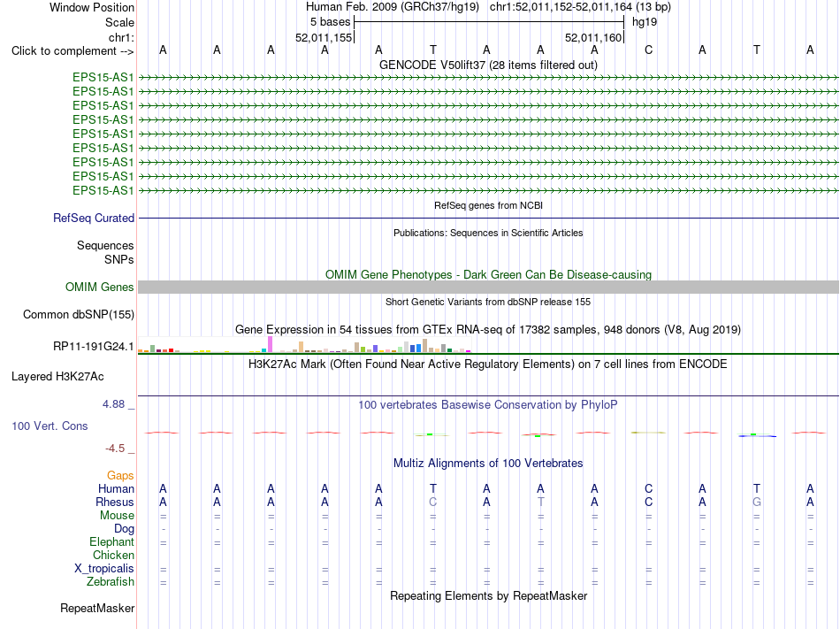The image size is (840, 629).
Task: Click the mismatched G in the Rhesus row
Action: pos(756,502)
